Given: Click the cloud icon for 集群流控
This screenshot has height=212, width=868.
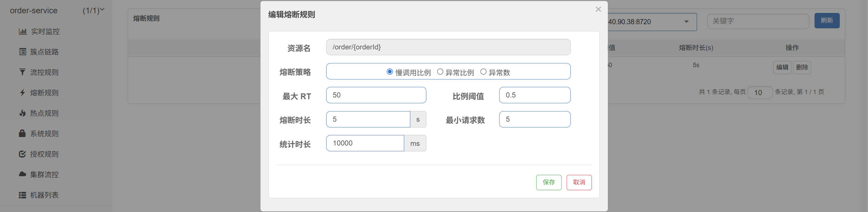Looking at the screenshot, I should pos(22,174).
